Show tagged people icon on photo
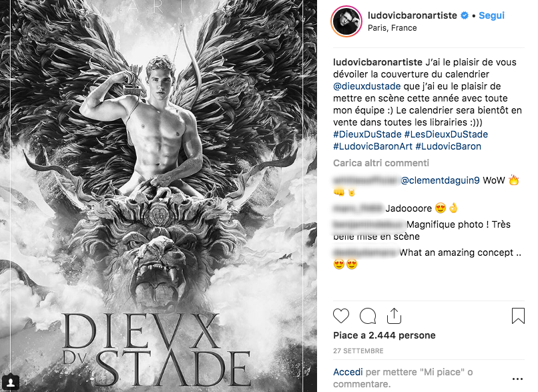Screen dimensions: 538x392 pos(11,382)
